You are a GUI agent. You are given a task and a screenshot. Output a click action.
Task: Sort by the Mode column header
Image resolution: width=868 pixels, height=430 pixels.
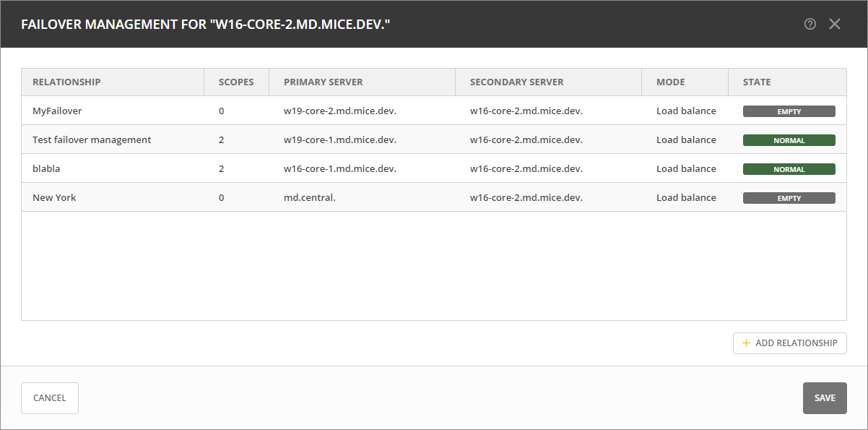click(670, 82)
